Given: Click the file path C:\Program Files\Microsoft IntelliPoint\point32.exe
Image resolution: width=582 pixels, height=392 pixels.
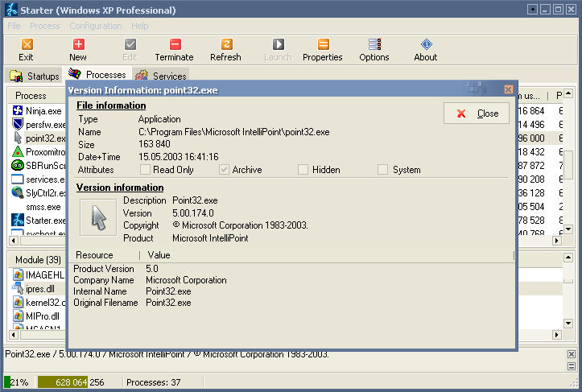Looking at the screenshot, I should click(x=233, y=132).
